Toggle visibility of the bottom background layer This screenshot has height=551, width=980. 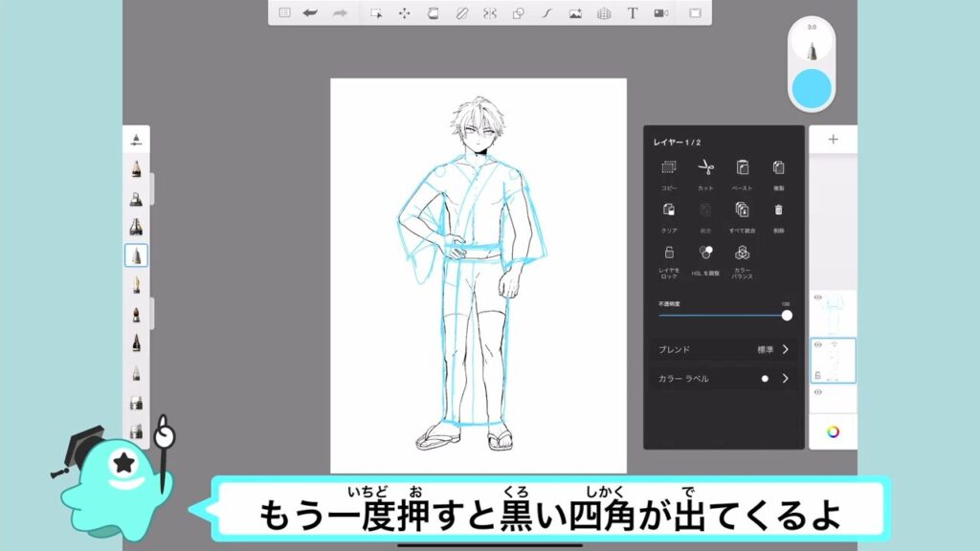[x=817, y=392]
